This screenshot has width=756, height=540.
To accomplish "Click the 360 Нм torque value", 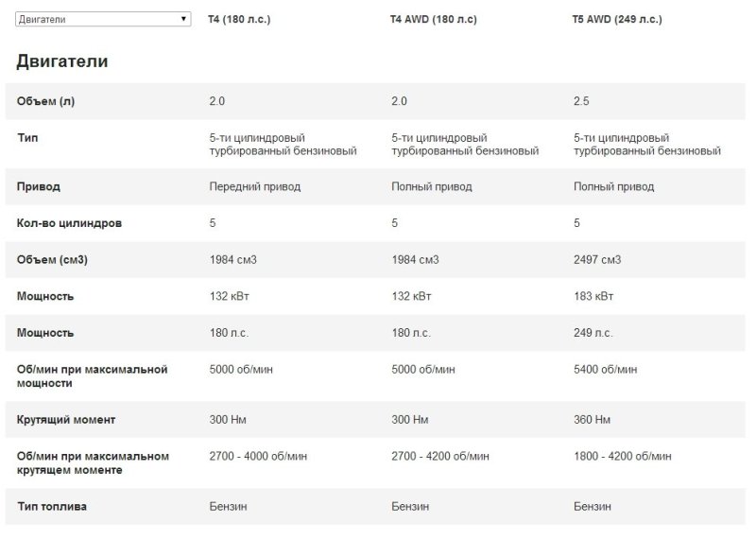I will [x=592, y=419].
